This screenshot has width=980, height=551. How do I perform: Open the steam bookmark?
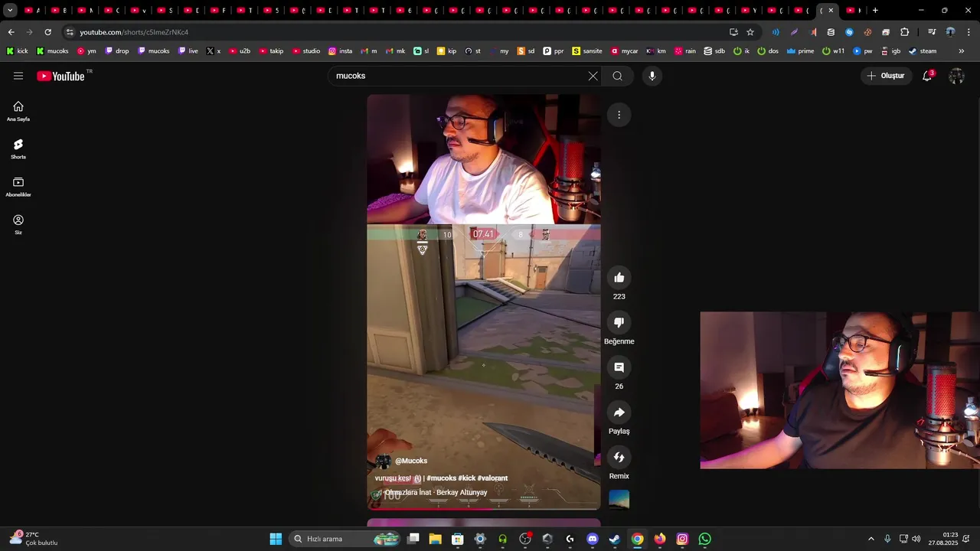point(923,51)
